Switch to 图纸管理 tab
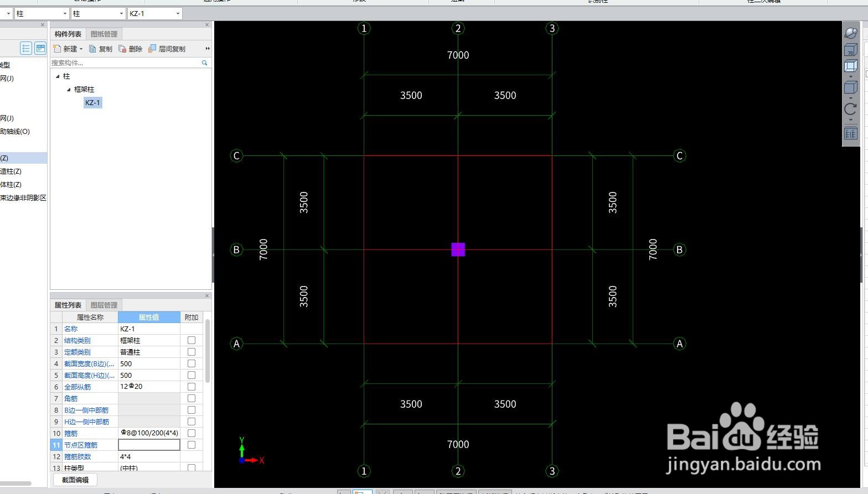The height and width of the screenshot is (494, 868). [104, 34]
